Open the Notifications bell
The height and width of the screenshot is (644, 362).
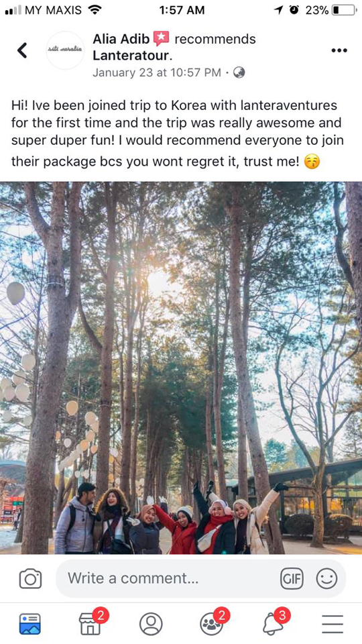click(275, 623)
